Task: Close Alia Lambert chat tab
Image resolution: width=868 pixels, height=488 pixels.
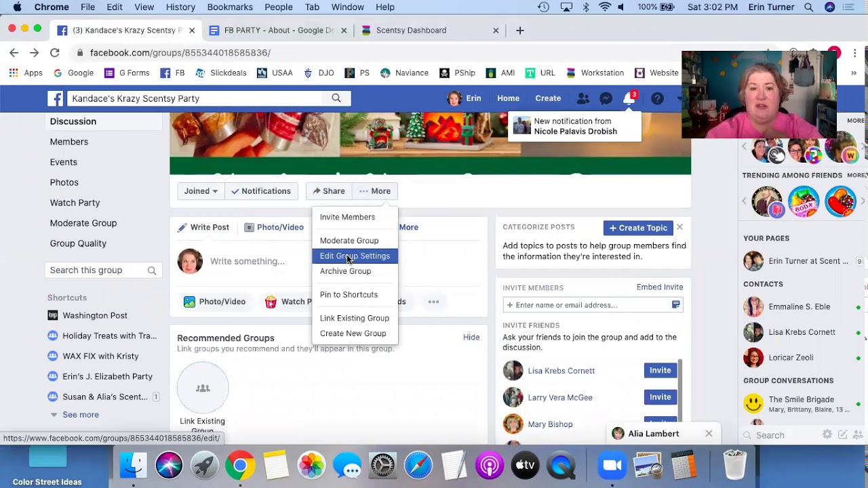Action: (709, 434)
